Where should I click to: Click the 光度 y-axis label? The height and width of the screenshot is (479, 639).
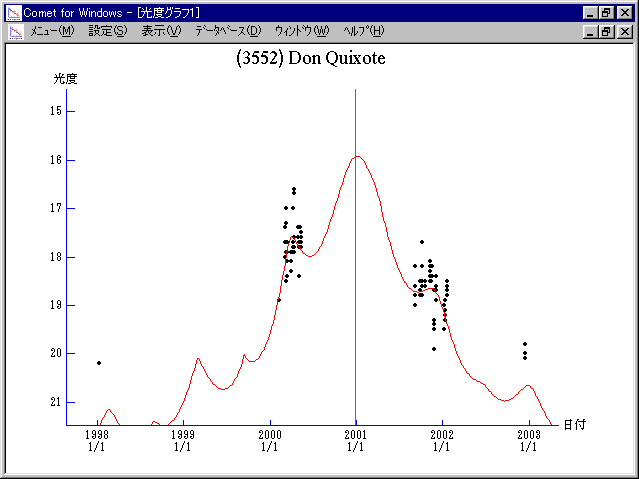66,78
